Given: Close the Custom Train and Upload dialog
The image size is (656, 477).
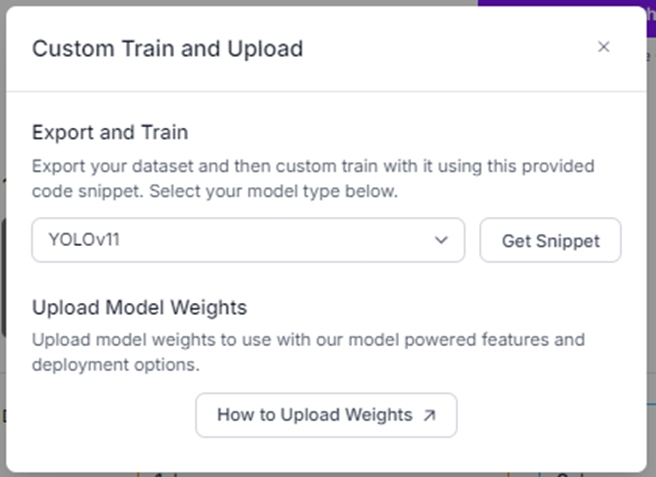Looking at the screenshot, I should point(603,47).
